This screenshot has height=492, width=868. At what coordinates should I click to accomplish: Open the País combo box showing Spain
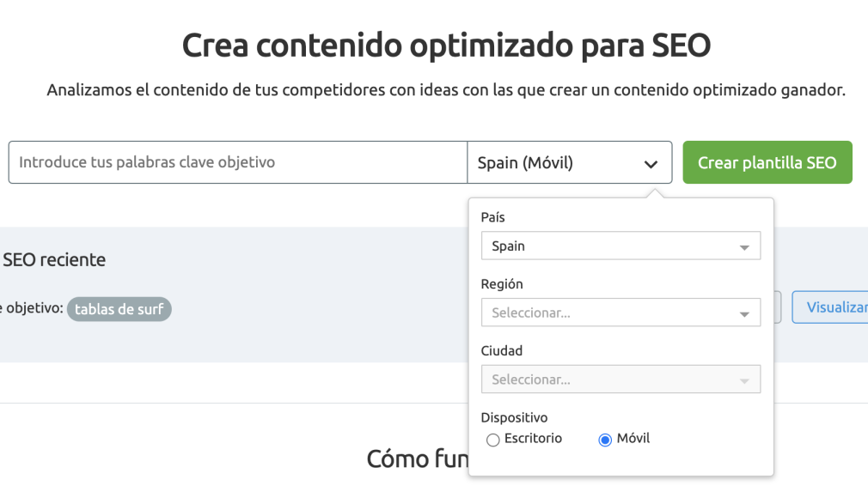pos(620,246)
